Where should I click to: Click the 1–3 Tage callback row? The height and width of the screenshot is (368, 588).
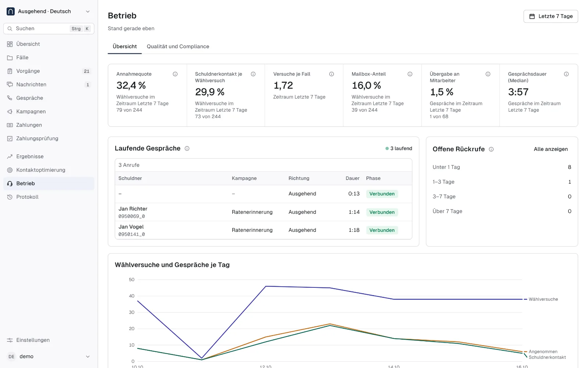[x=502, y=182]
